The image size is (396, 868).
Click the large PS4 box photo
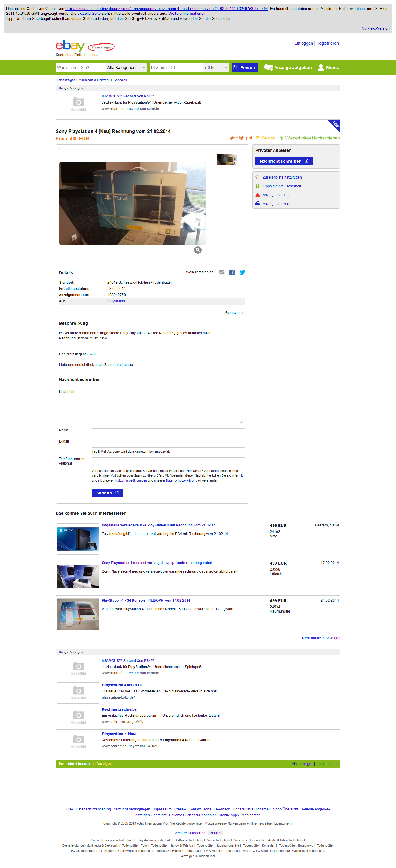pyautogui.click(x=132, y=203)
